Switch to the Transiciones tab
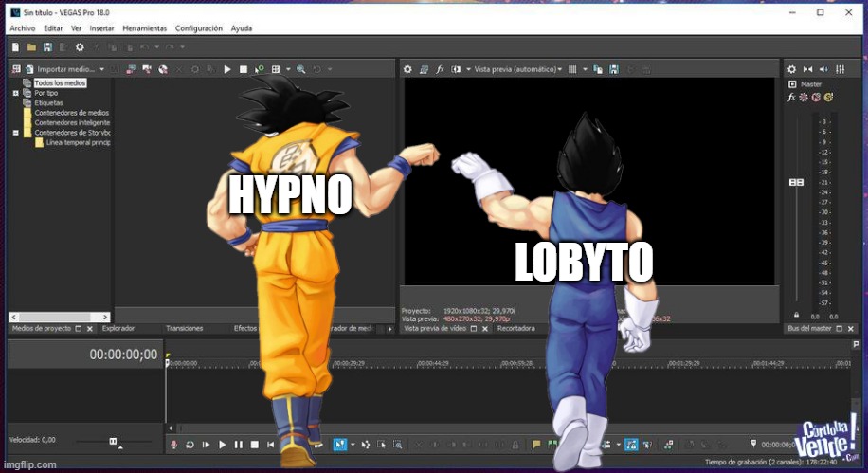The height and width of the screenshot is (473, 868). coord(185,328)
